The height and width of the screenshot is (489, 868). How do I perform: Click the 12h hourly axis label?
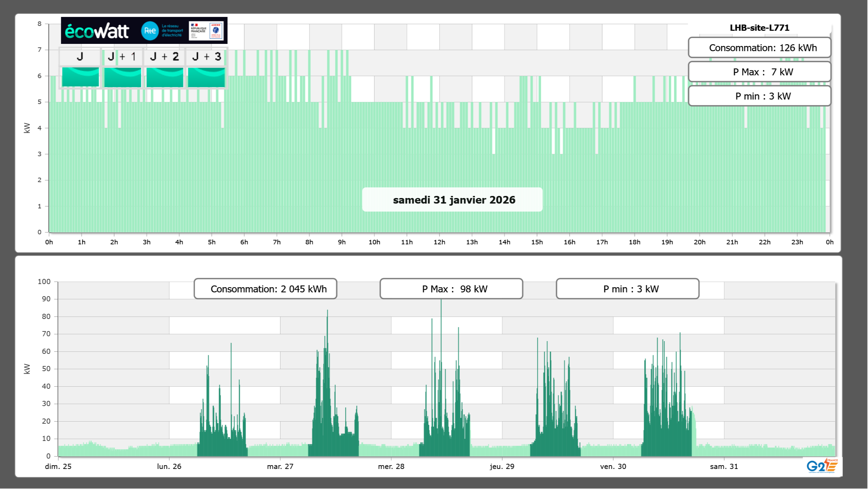point(439,242)
